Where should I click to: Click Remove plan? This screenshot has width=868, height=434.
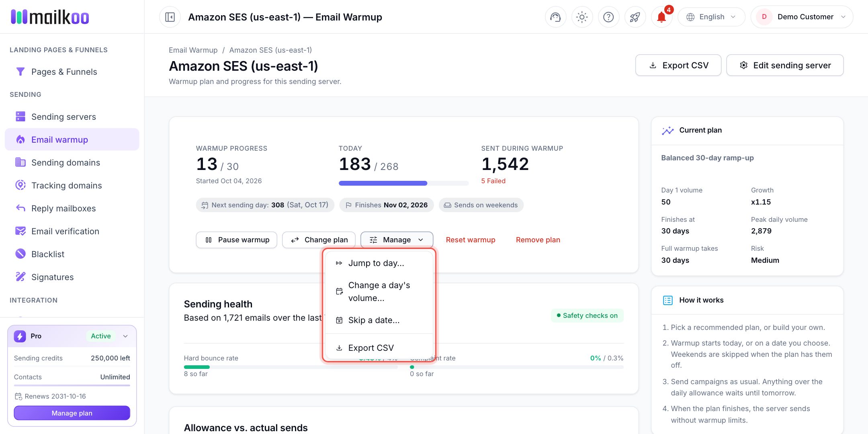point(538,240)
